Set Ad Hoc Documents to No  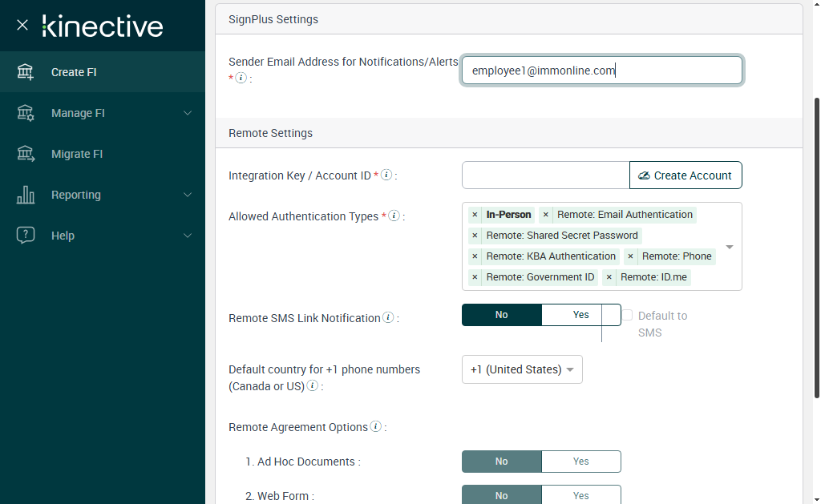click(x=502, y=462)
